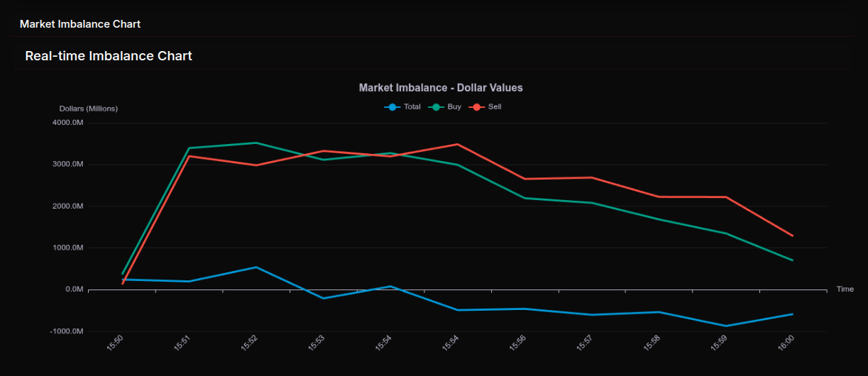The height and width of the screenshot is (376, 868).
Task: Select the Buy line peak at 15:52
Action: coord(256,143)
